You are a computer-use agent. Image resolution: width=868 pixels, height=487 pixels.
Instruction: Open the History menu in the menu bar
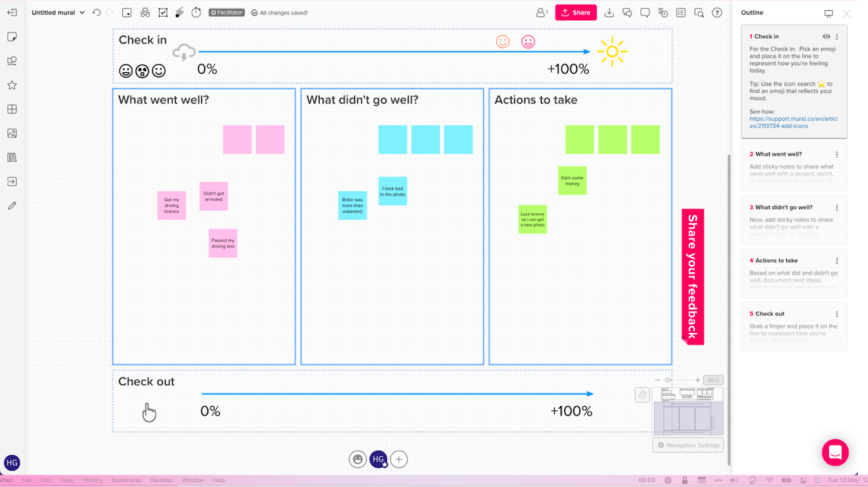click(x=92, y=480)
